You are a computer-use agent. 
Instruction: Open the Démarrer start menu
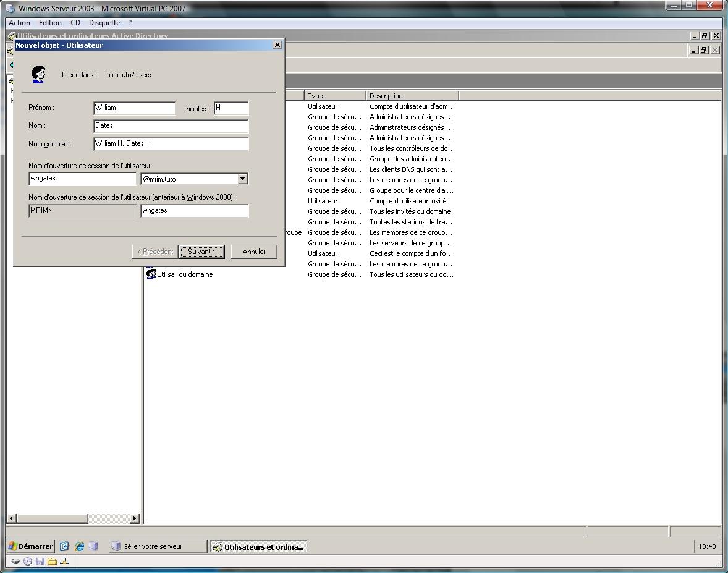point(31,546)
